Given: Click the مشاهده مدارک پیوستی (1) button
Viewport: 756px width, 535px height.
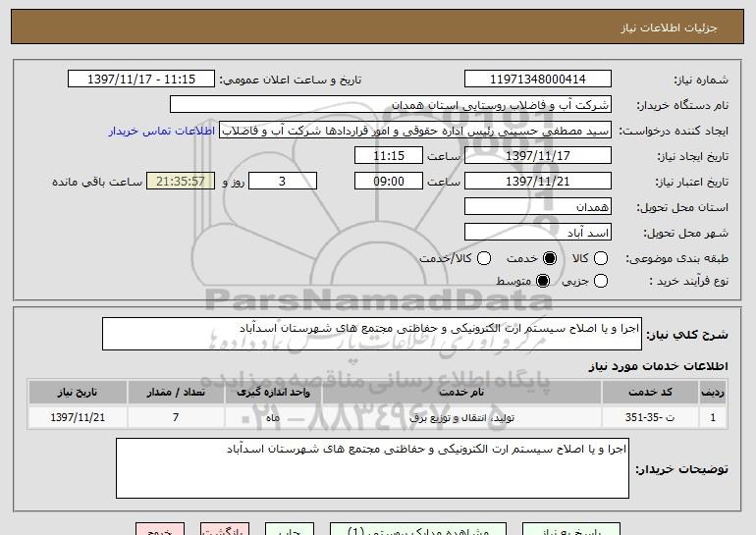Looking at the screenshot, I should pyautogui.click(x=418, y=529).
